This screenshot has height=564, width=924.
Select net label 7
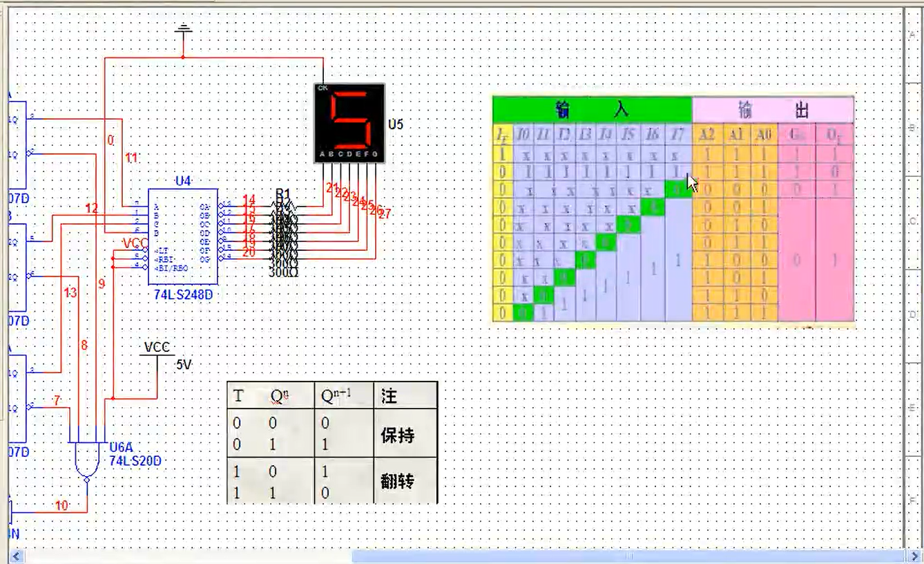(x=57, y=401)
